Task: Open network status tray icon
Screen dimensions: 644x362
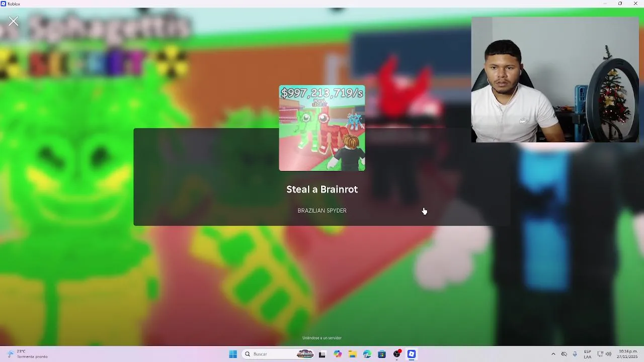Action: pyautogui.click(x=600, y=354)
